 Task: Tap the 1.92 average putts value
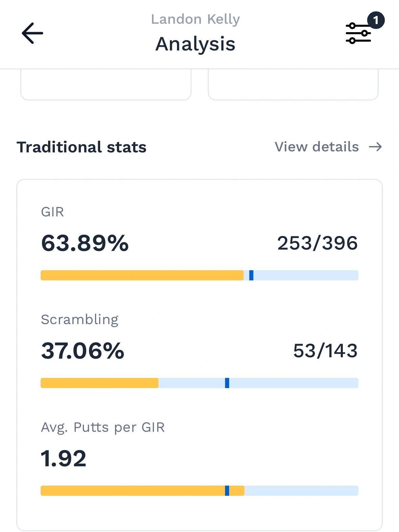pos(64,459)
